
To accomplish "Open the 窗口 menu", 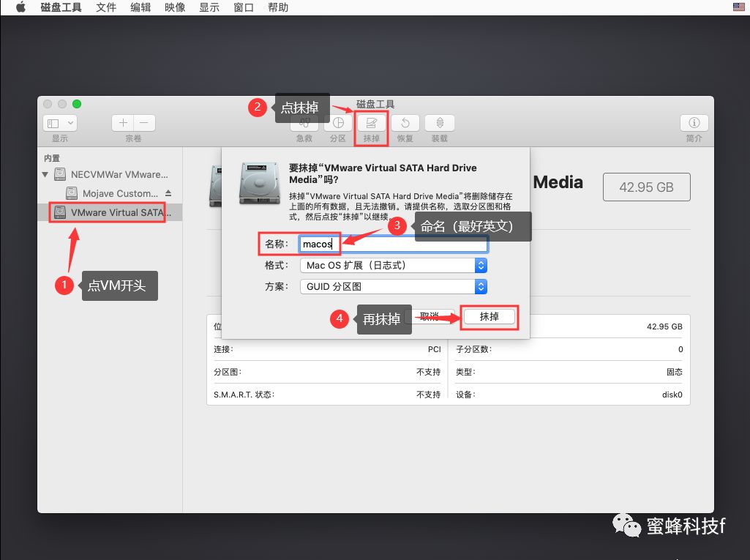I will pos(244,7).
